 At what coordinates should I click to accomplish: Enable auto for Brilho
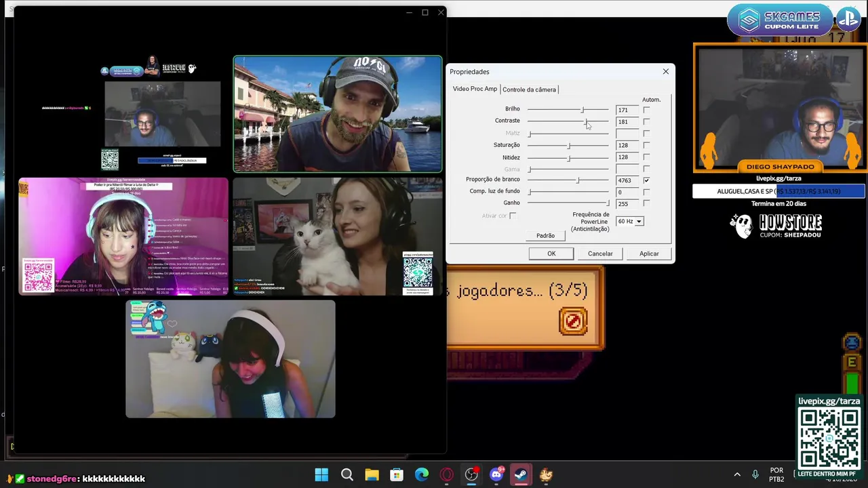[646, 110]
